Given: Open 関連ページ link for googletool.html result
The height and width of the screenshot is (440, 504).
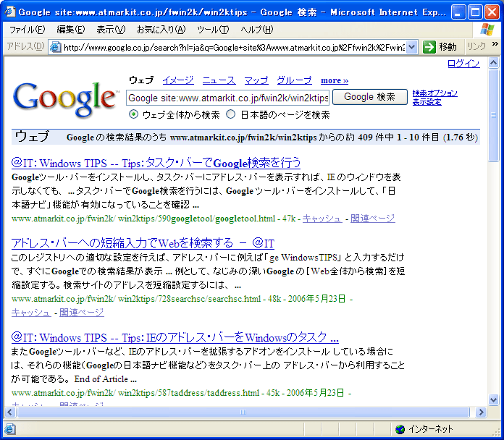Looking at the screenshot, I should [x=372, y=219].
